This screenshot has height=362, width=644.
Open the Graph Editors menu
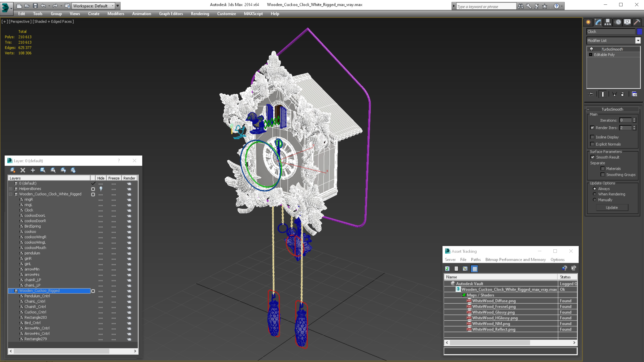[171, 14]
